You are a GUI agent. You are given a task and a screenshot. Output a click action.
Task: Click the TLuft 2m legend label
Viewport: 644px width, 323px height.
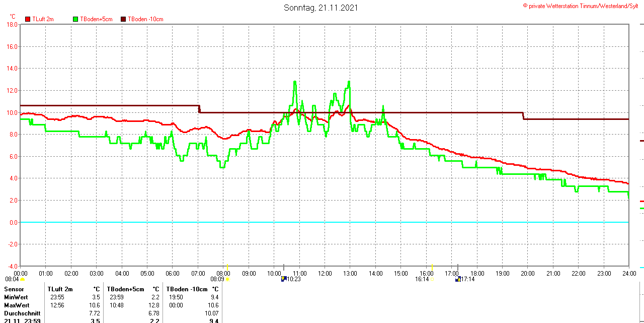coord(43,19)
